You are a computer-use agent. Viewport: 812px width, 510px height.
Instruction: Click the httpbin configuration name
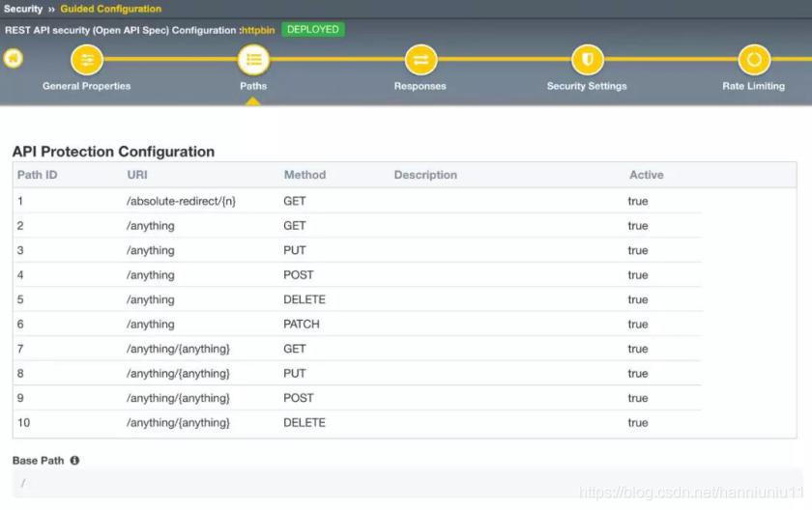pyautogui.click(x=258, y=30)
